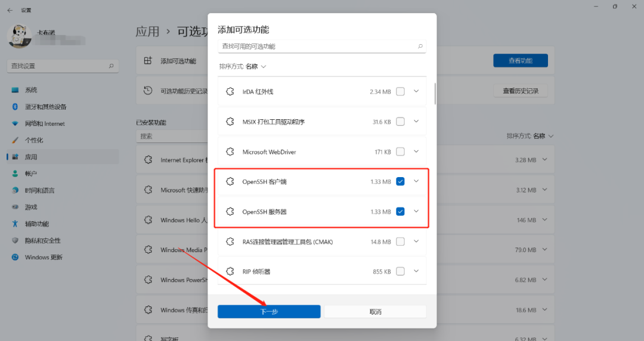Click the 隐私和安全性 shield icon
Image resolution: width=644 pixels, height=341 pixels.
coord(15,240)
